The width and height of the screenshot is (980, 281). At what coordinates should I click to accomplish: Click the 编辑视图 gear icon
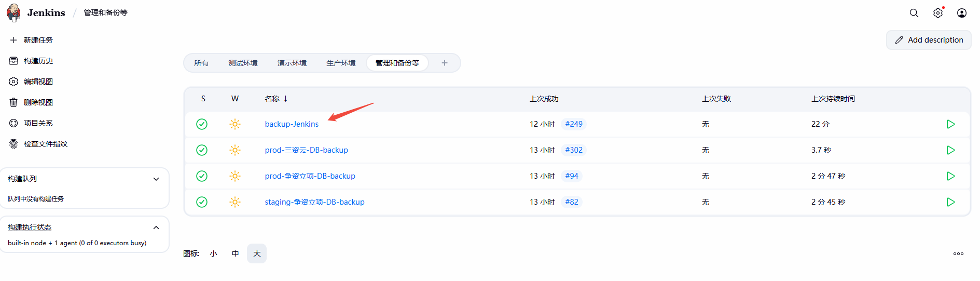coord(13,82)
